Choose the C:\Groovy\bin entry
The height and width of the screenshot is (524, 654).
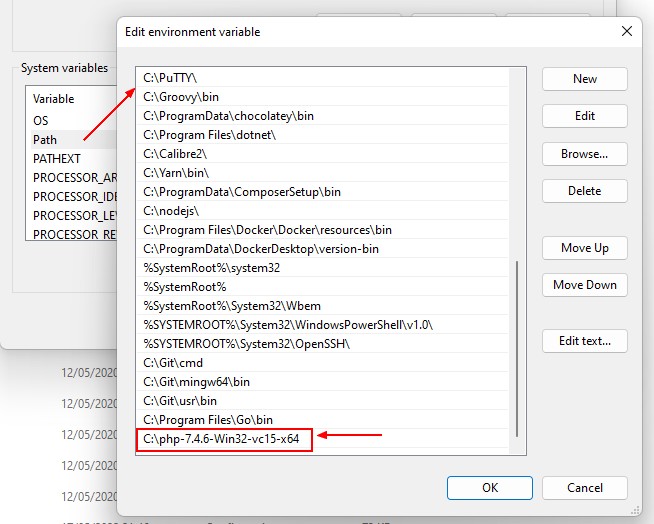(x=182, y=97)
